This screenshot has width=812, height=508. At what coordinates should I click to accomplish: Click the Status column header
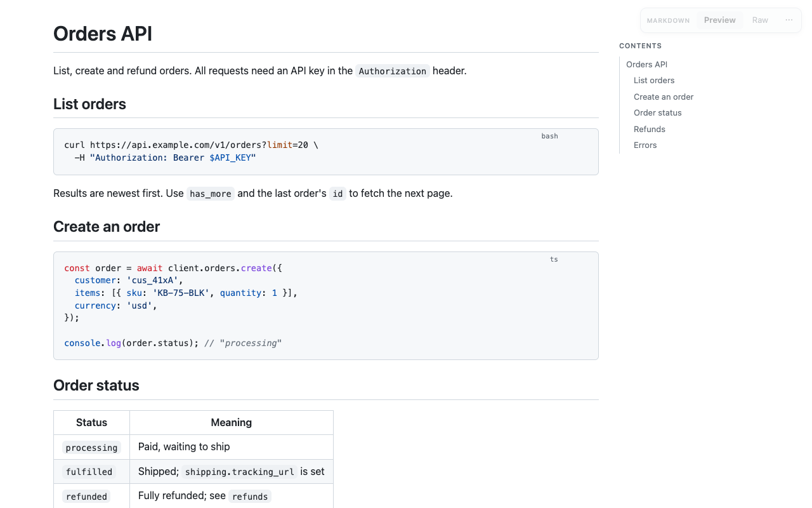pos(91,423)
